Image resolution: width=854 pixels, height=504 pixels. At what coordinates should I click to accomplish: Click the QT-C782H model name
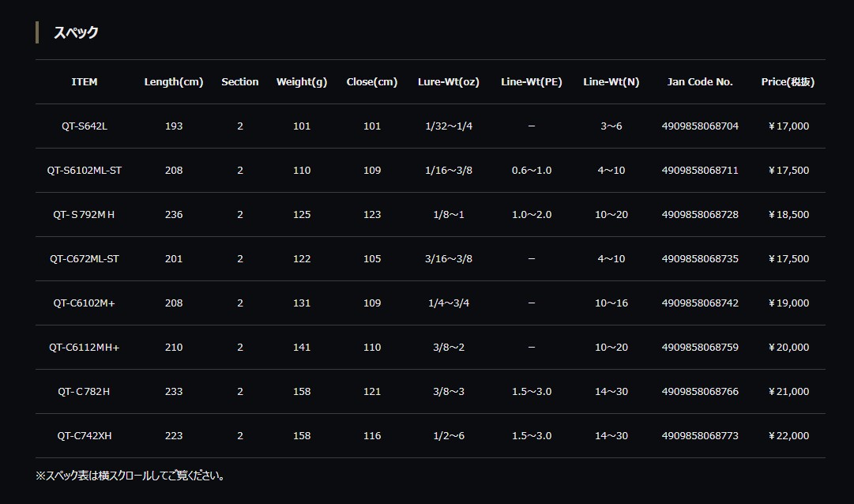[x=85, y=392]
